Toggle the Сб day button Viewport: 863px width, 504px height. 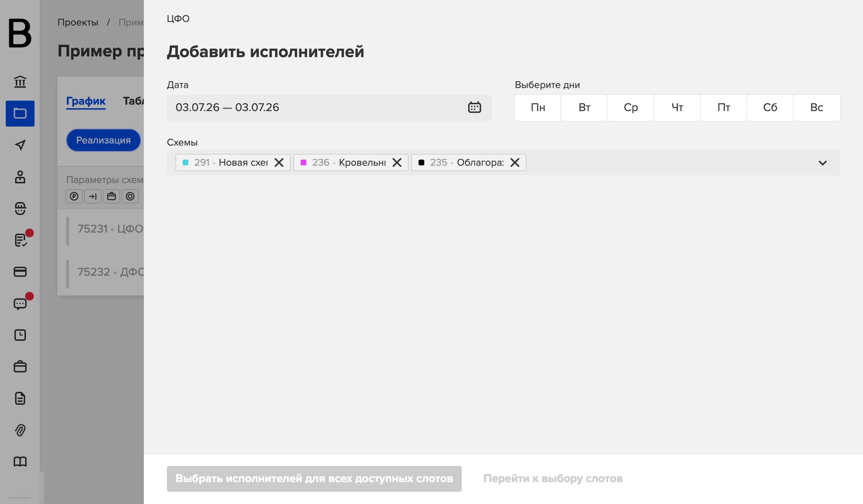click(770, 108)
